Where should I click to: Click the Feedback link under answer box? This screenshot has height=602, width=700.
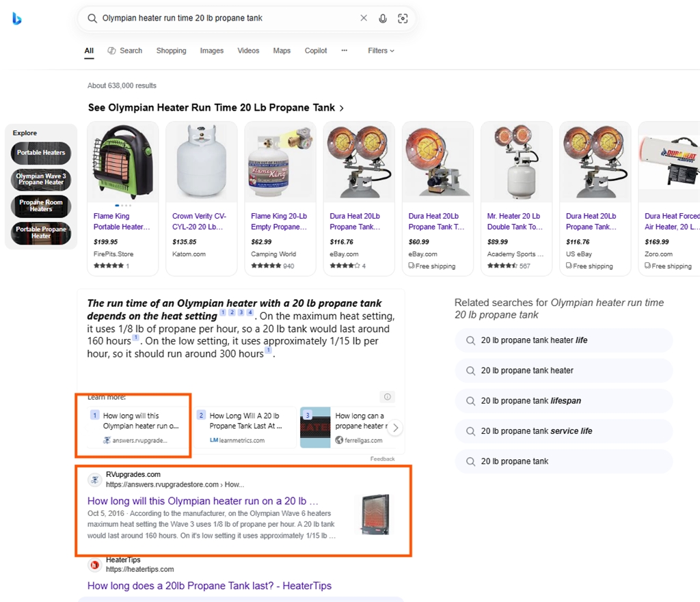coord(382,459)
